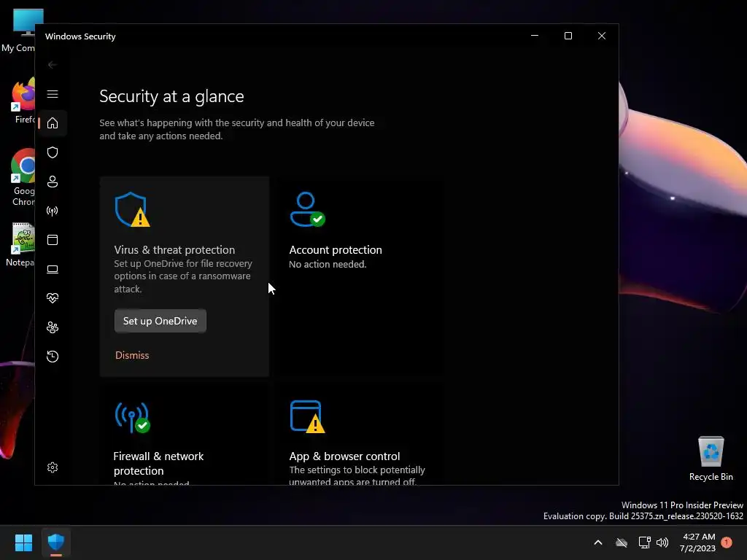Open Account protection sidebar person icon
The height and width of the screenshot is (560, 747).
(x=53, y=182)
